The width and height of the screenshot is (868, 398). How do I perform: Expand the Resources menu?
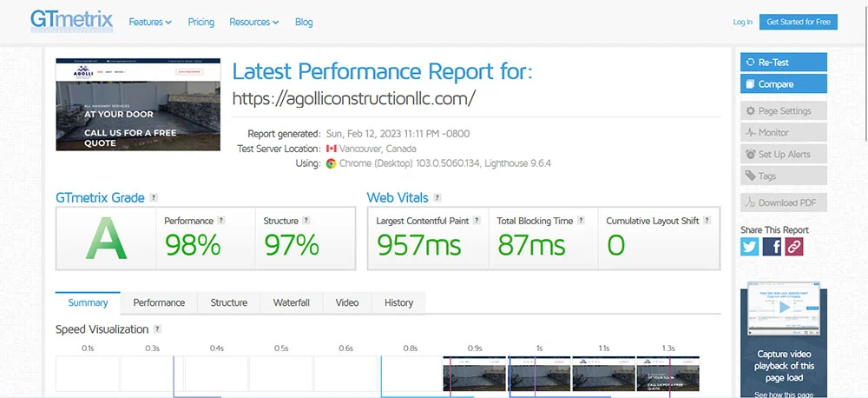254,23
